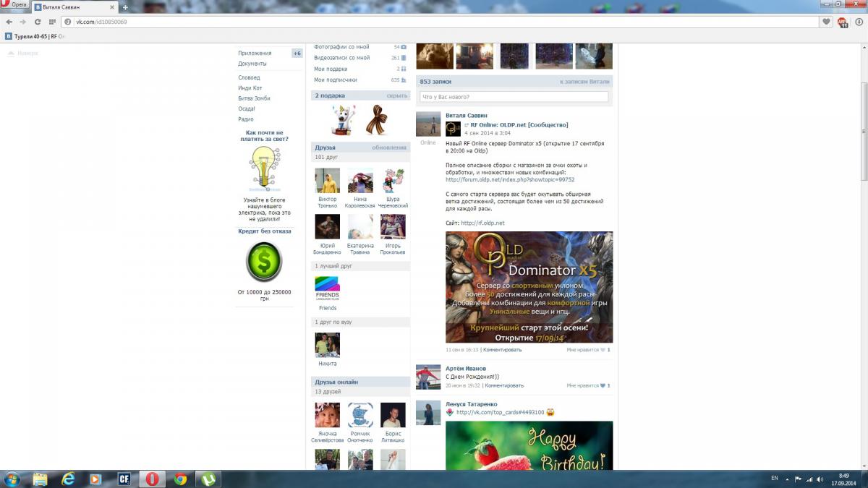
Task: Click the vk.com address bar
Action: (441, 22)
